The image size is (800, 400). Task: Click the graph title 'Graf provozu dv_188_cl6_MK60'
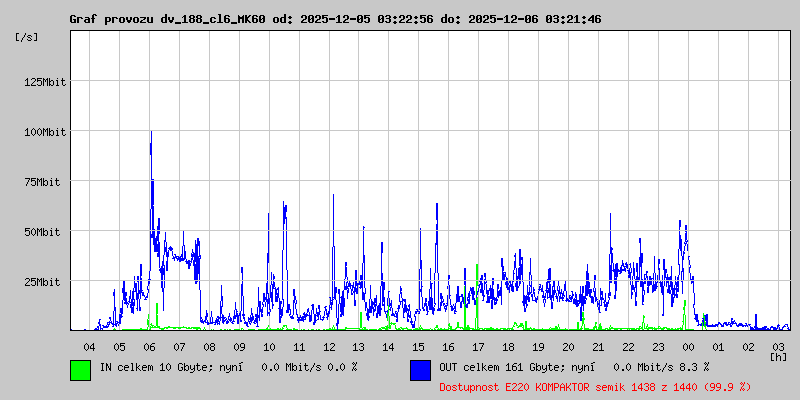168,19
